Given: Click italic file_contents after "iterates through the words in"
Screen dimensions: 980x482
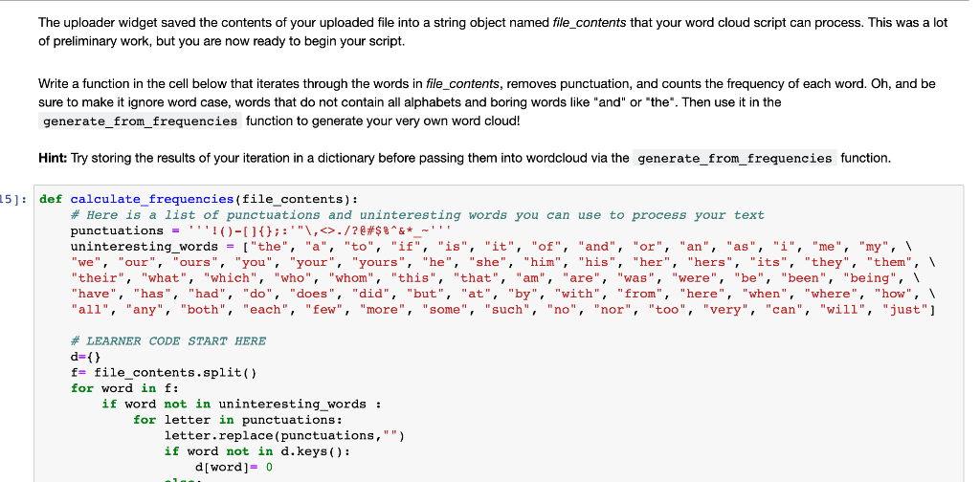Looking at the screenshot, I should click(x=462, y=83).
